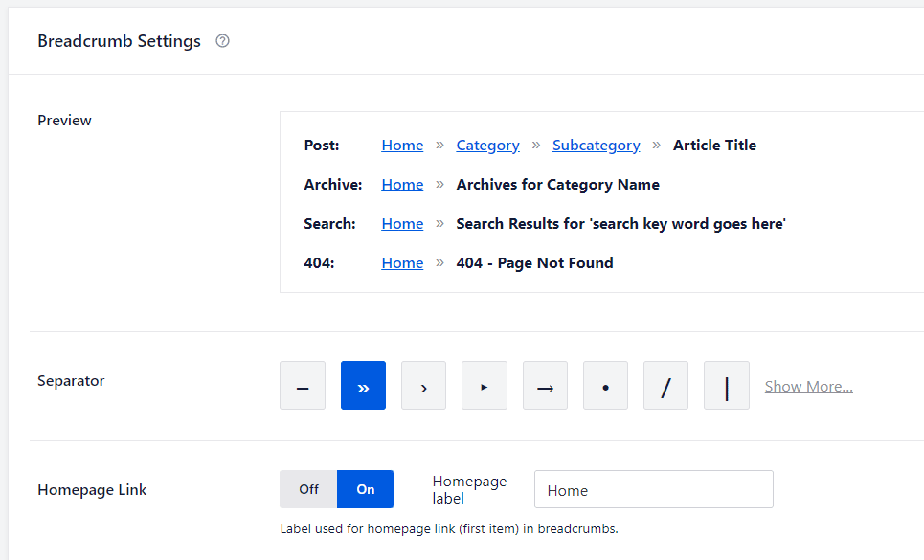
Task: Pick the small triangle separator
Action: (x=485, y=386)
